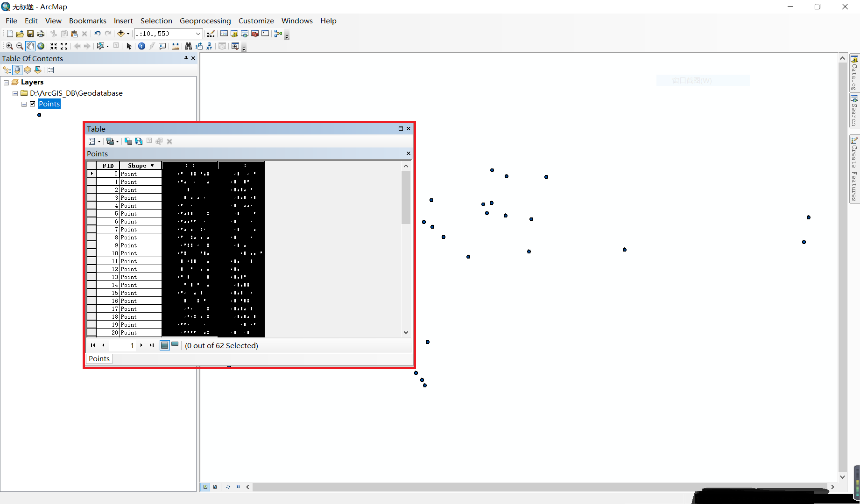Open the Find tool
This screenshot has height=504, width=860.
[x=189, y=46]
